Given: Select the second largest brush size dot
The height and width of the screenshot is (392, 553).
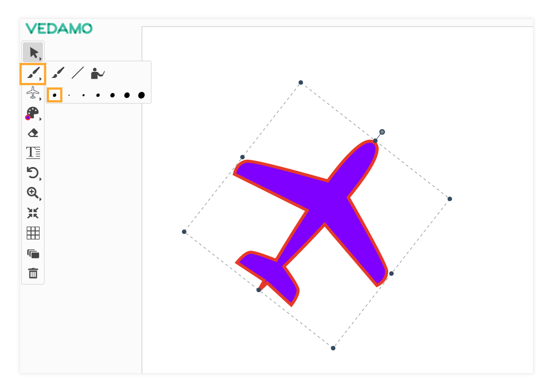Looking at the screenshot, I should pyautogui.click(x=127, y=95).
